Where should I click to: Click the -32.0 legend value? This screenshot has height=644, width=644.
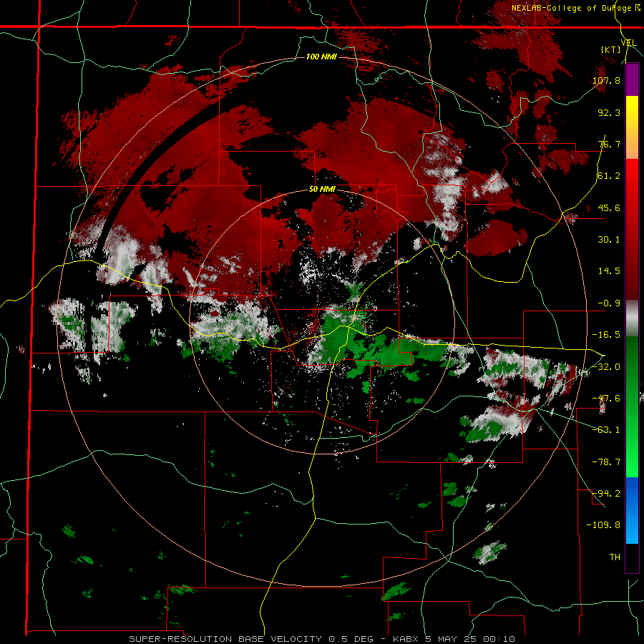tap(606, 367)
